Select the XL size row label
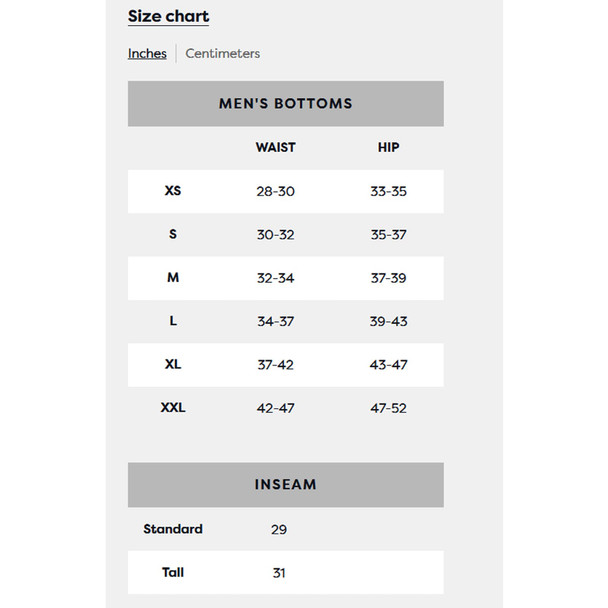The image size is (608, 608). tap(173, 364)
